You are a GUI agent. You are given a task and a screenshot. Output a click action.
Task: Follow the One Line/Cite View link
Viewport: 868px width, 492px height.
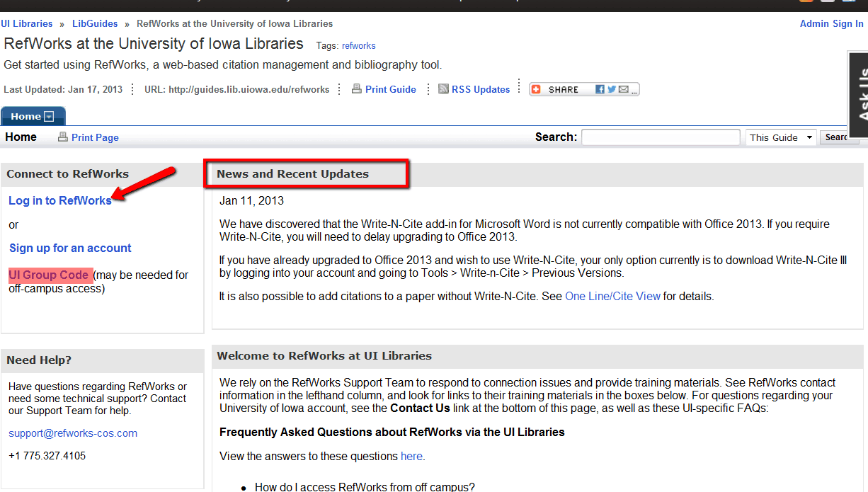[612, 296]
